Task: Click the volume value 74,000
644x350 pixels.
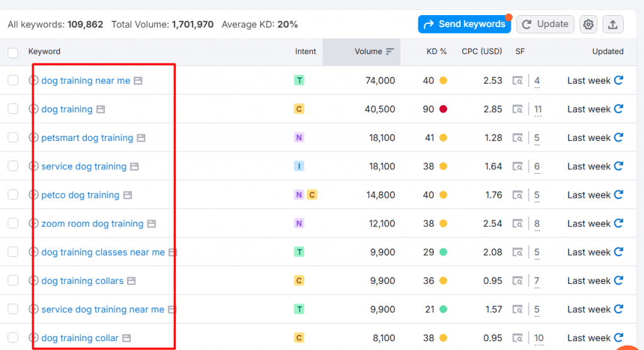Action: pos(380,81)
